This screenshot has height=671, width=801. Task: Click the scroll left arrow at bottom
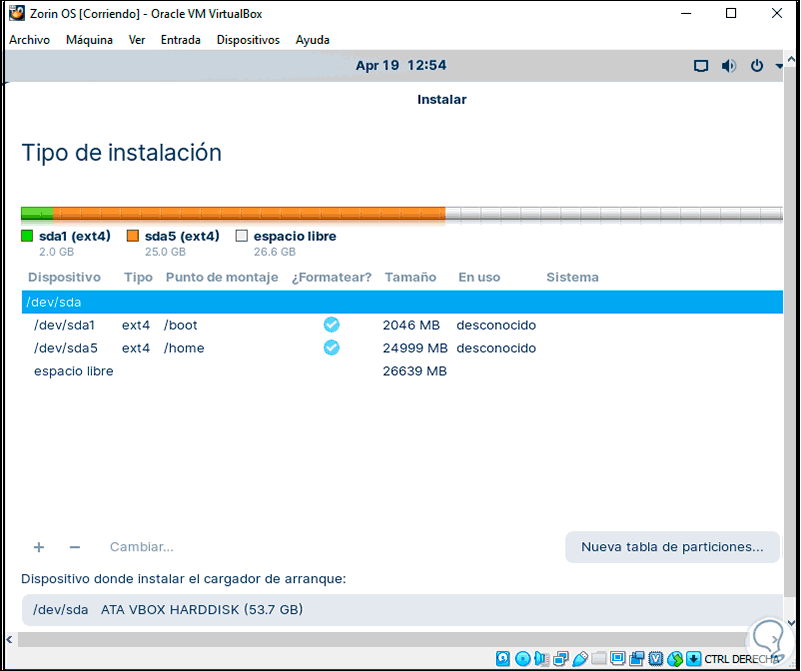pos(9,639)
